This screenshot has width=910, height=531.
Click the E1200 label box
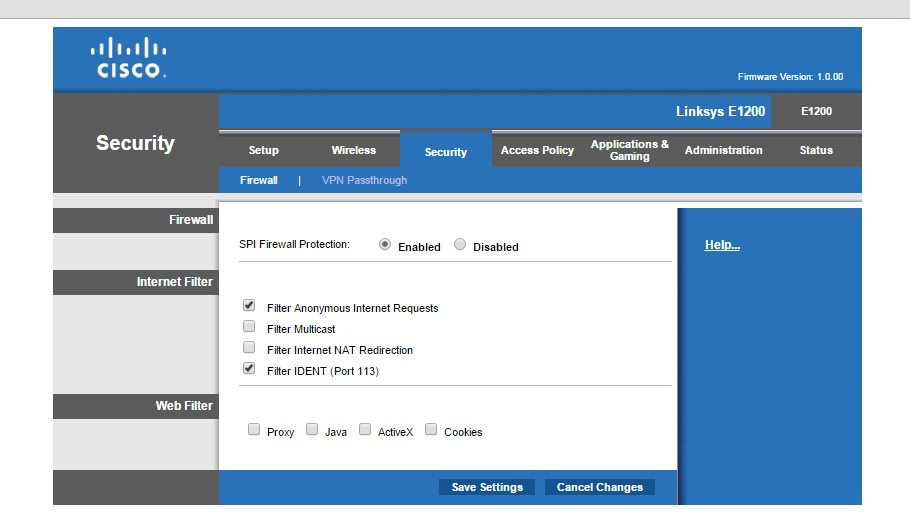[816, 111]
